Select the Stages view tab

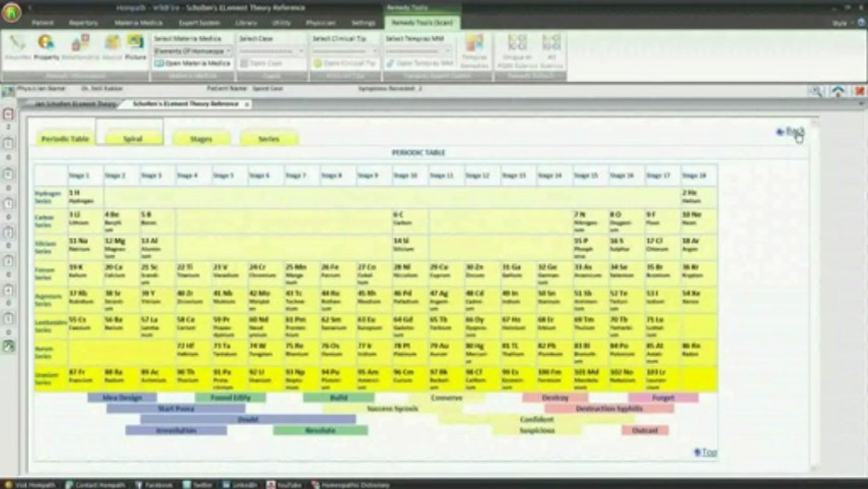tap(201, 139)
